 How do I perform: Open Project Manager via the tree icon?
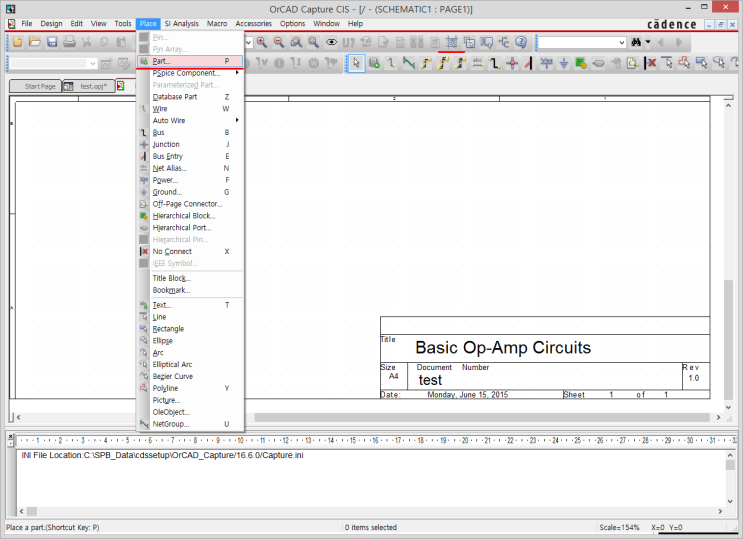[504, 42]
